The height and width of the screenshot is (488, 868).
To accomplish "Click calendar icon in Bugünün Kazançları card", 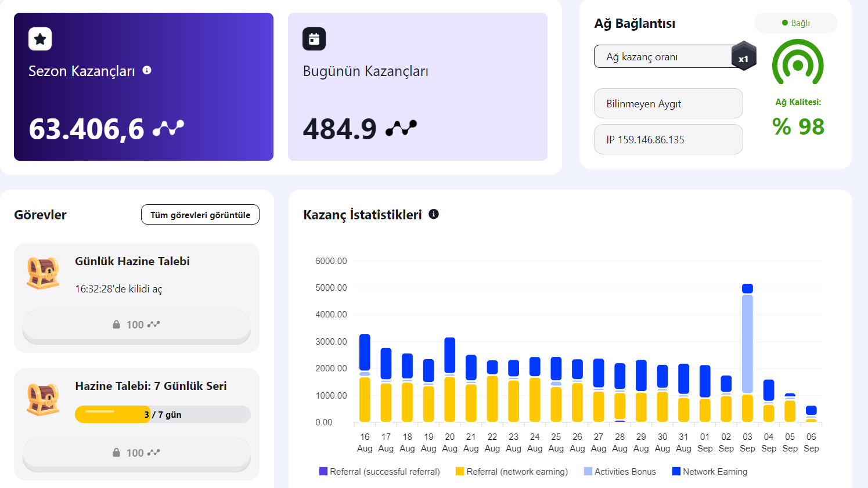I will [314, 39].
